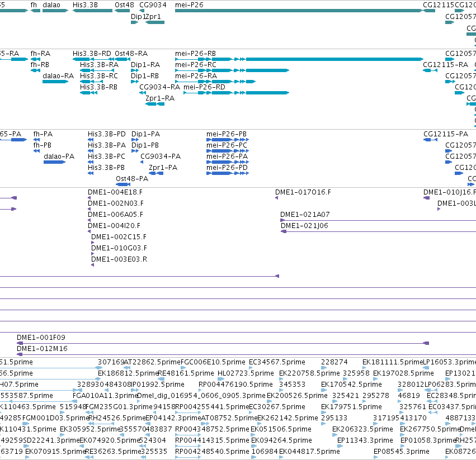Image resolution: width=476 pixels, height=460 pixels.
Task: Select protein mei-P26-PB
Action: pyautogui.click(x=227, y=134)
